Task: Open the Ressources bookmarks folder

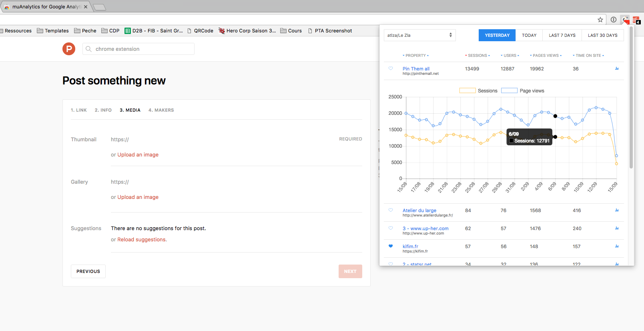Action: click(x=16, y=31)
